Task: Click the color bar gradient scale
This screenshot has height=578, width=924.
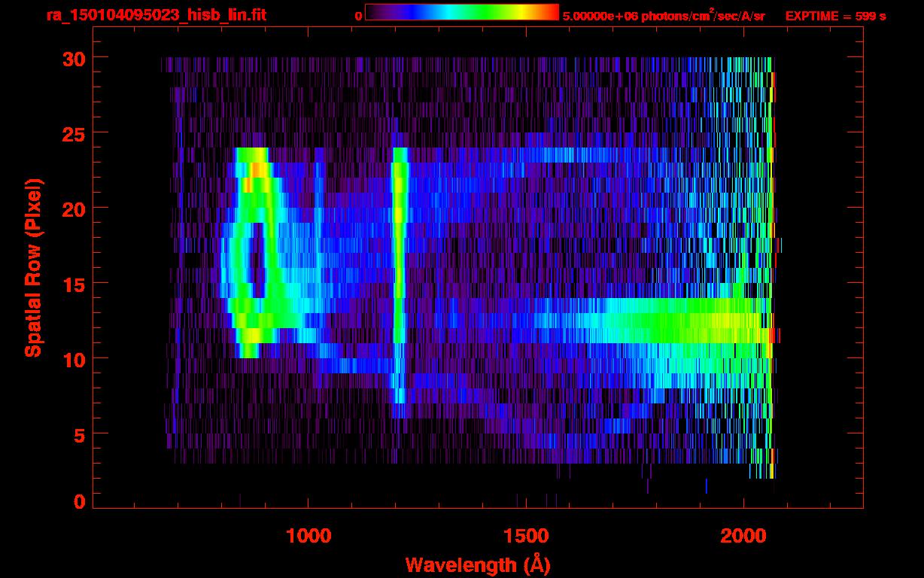Action: pyautogui.click(x=461, y=13)
